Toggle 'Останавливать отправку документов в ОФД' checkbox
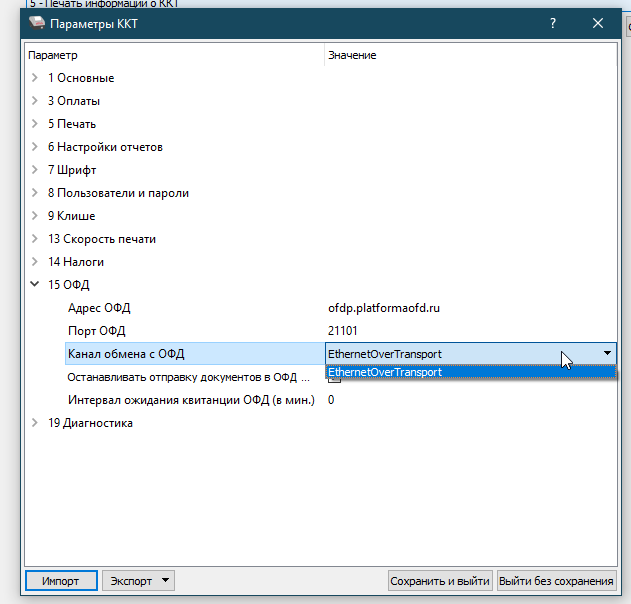Viewport: 631px width, 604px height. 334,378
